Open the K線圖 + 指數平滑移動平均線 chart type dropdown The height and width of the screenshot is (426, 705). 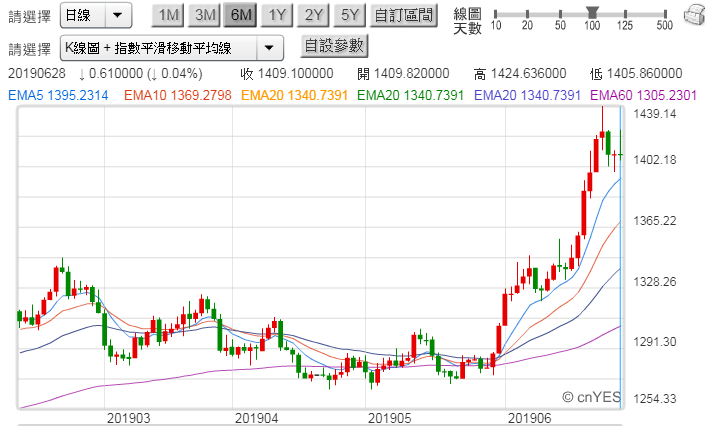[172, 48]
